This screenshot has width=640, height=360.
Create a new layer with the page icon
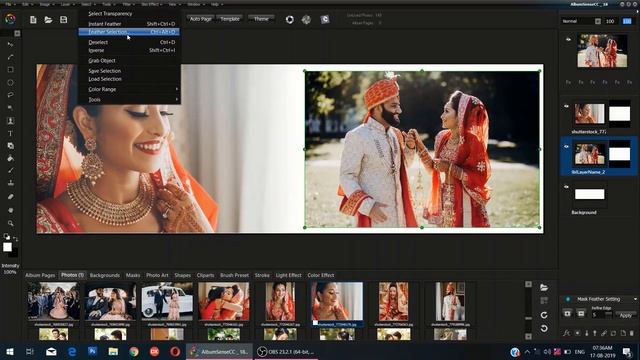623,333
